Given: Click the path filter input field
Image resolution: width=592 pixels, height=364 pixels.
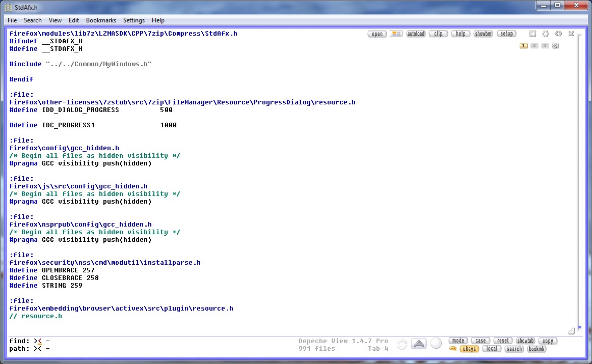Looking at the screenshot, I should coord(153,349).
